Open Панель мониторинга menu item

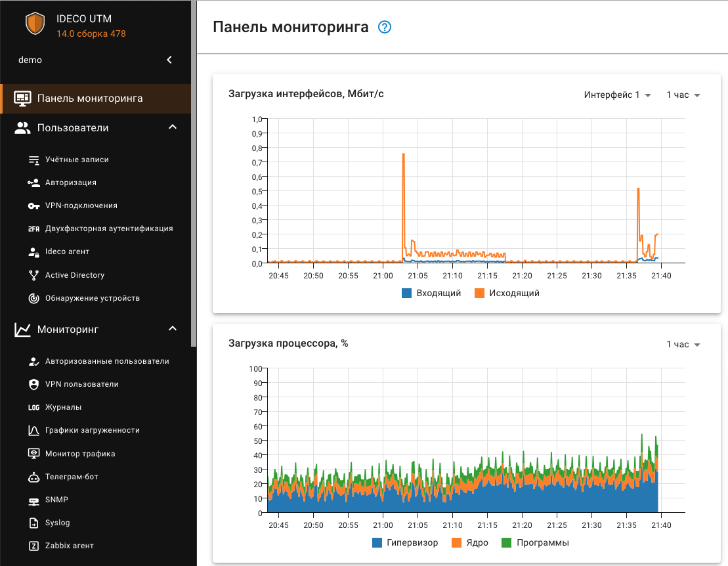click(x=90, y=98)
